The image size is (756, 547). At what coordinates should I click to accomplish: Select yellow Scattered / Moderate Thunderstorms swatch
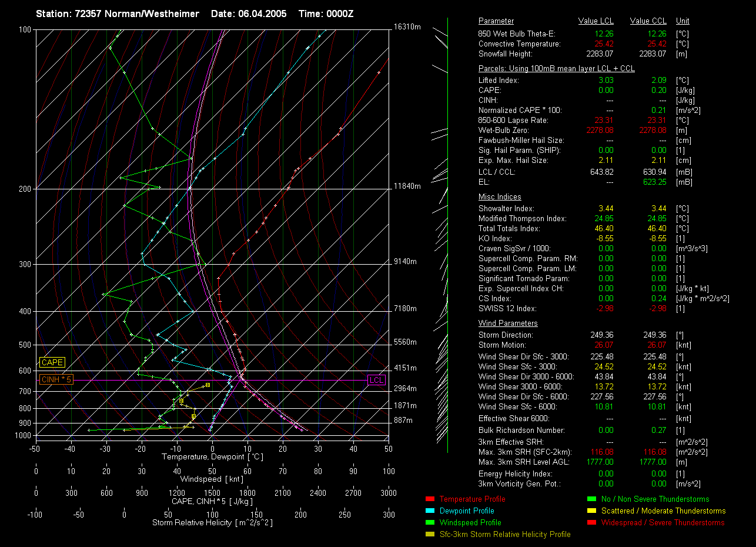tap(591, 511)
